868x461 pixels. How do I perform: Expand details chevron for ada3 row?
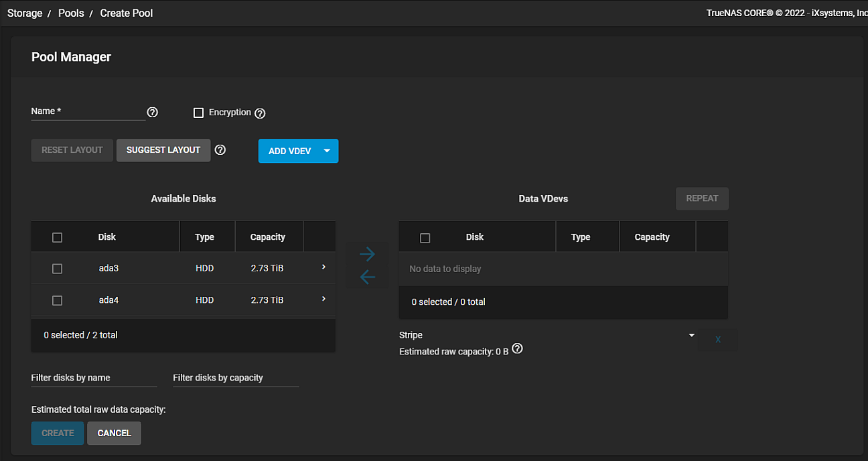(323, 267)
